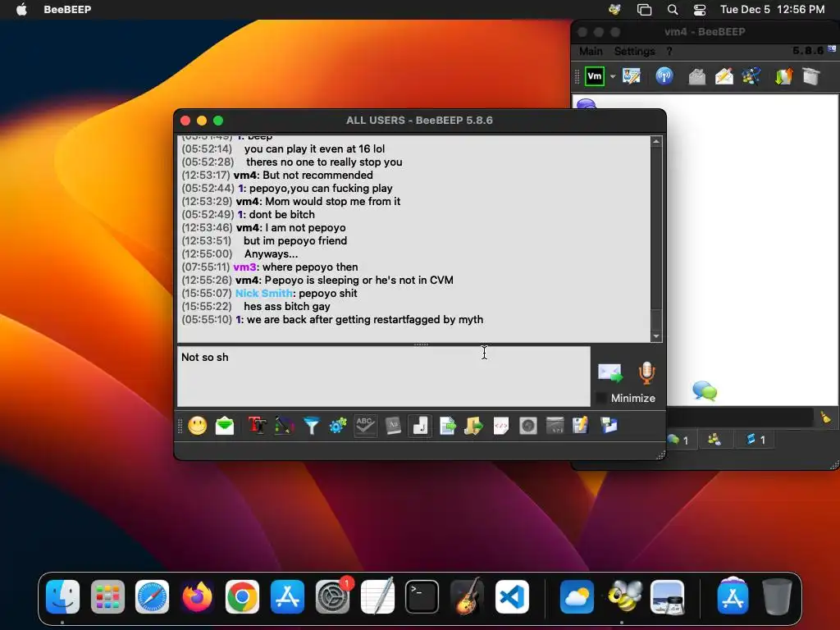
Task: Open Settings menu in vm4 window
Action: 634,51
